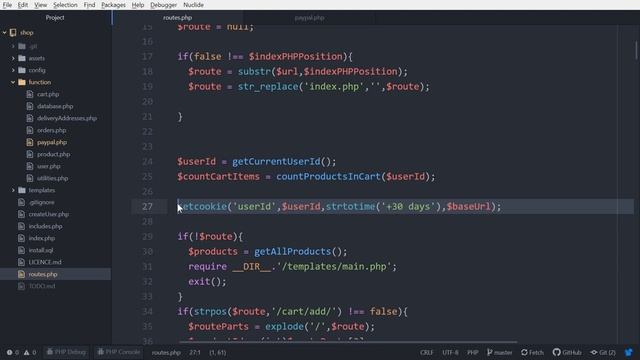
Task: Click line number 27 in gutter
Action: 147,207
